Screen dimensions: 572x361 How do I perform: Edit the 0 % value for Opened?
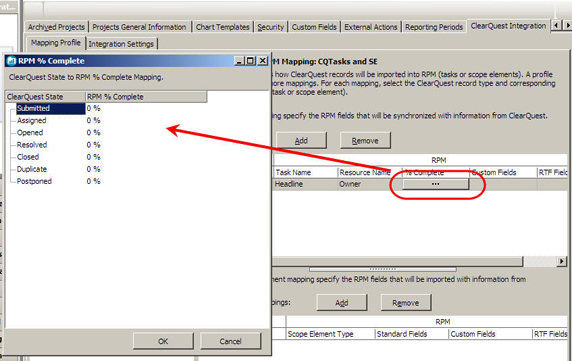coord(93,132)
